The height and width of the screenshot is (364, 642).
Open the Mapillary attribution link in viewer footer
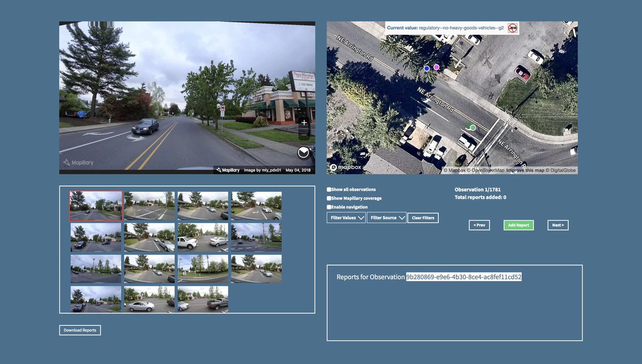[x=228, y=170]
